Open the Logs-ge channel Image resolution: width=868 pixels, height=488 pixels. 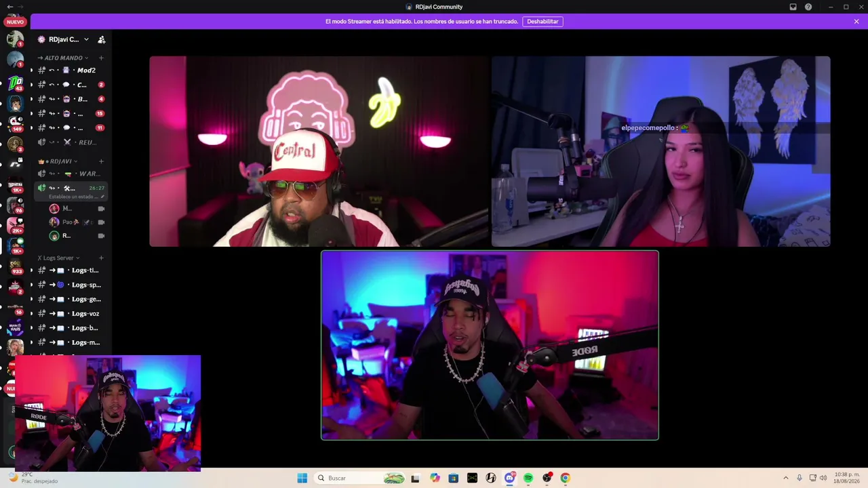[71, 299]
